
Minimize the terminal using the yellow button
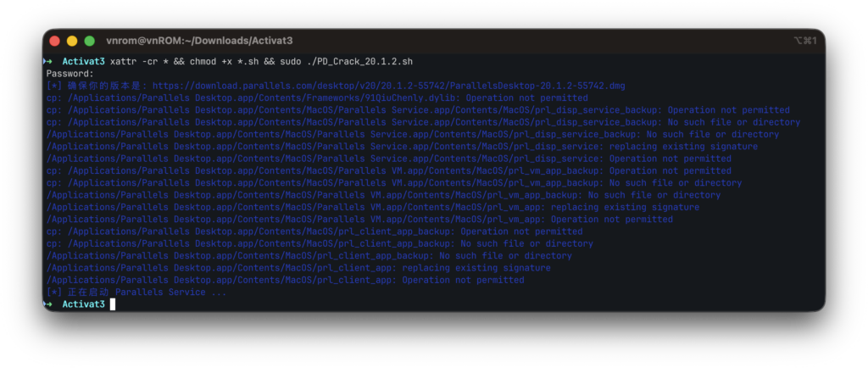pos(72,41)
